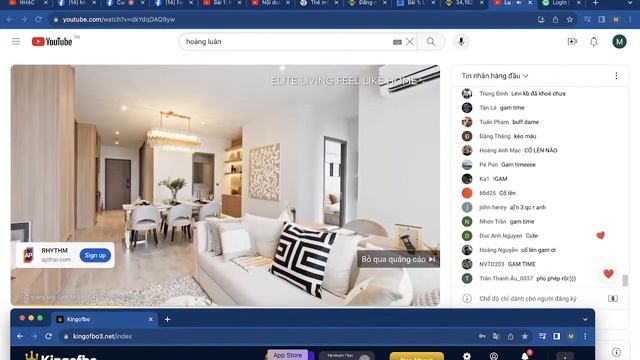Close the Kingofbo tab
Screen dimensions: 640x360
(150, 319)
